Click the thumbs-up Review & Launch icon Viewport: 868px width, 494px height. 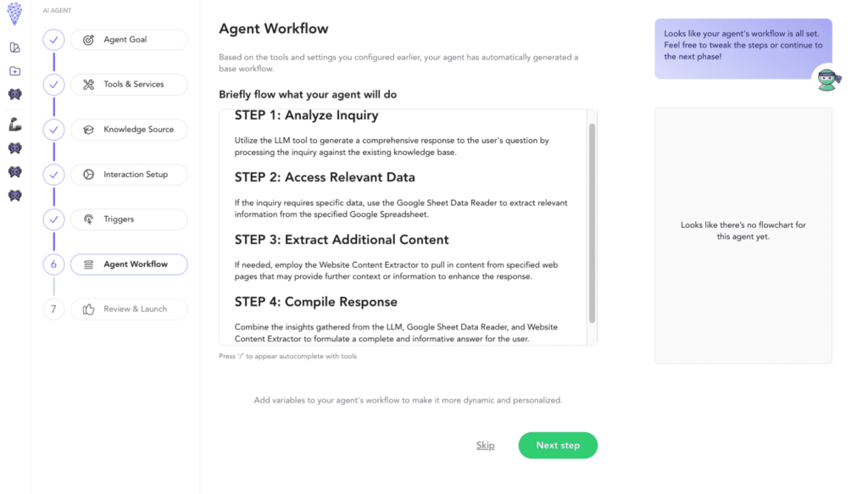point(87,308)
